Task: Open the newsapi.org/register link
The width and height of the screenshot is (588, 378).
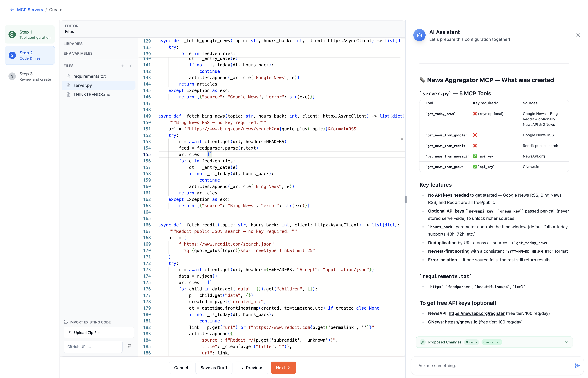Action: 476,313
